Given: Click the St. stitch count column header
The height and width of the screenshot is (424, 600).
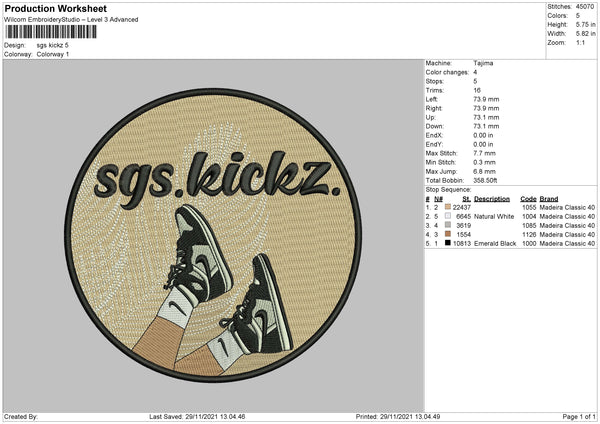Looking at the screenshot, I should (466, 197).
